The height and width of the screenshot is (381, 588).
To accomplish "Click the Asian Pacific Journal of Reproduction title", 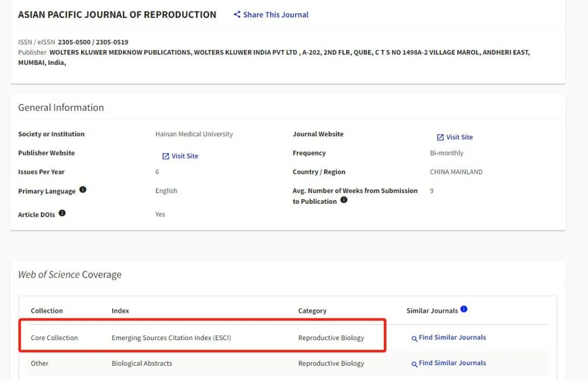I will pos(117,15).
